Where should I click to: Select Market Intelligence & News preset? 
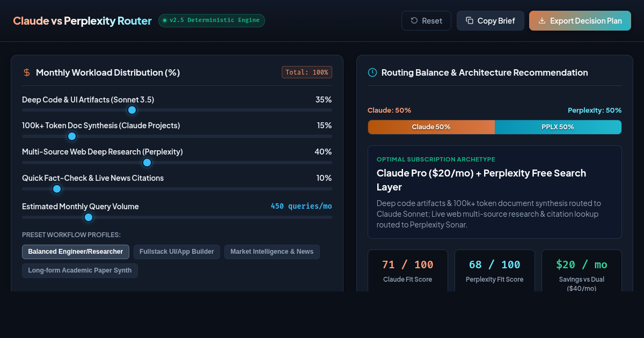point(272,252)
